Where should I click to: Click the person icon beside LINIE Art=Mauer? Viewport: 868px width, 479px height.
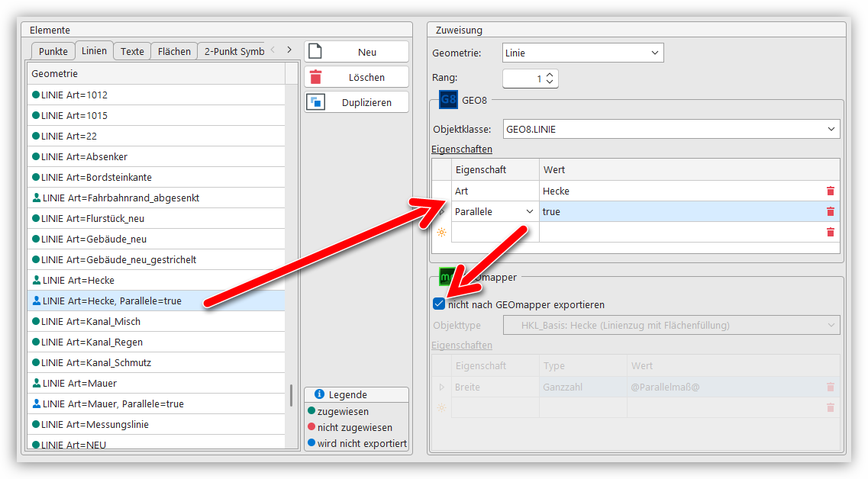[36, 383]
